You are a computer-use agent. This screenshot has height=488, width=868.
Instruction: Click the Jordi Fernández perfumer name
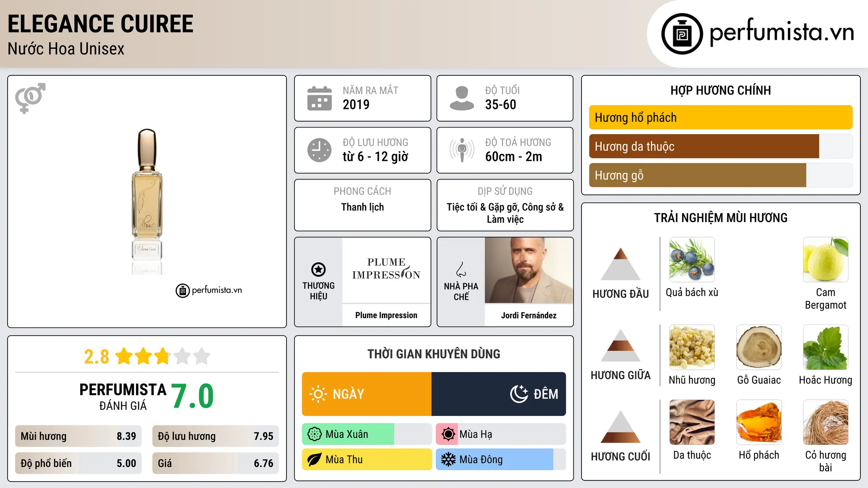pyautogui.click(x=529, y=315)
